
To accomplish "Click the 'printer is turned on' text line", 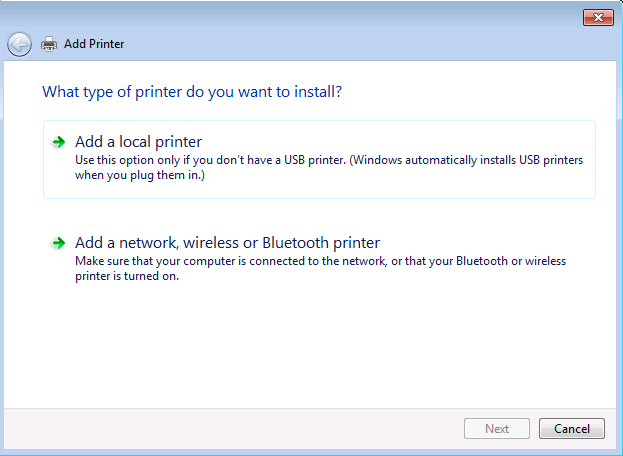I will coord(127,276).
